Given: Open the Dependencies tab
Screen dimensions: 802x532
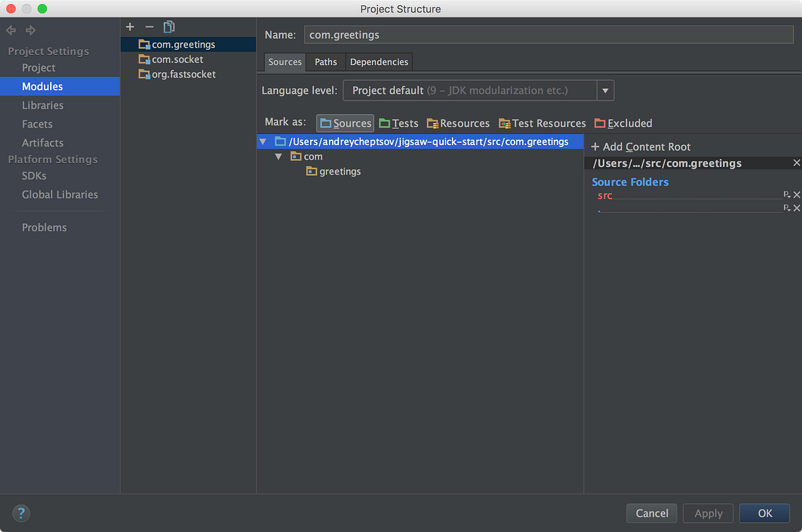Looking at the screenshot, I should click(x=379, y=61).
